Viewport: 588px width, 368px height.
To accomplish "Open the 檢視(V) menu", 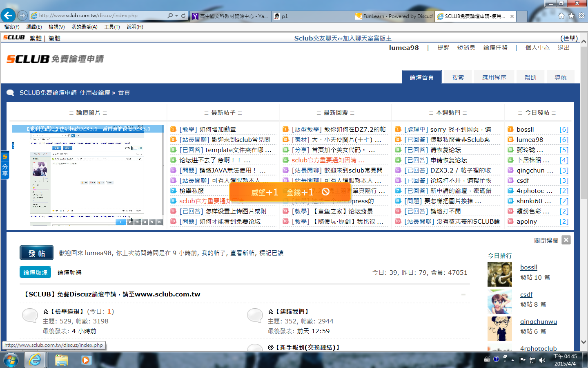I will [x=56, y=27].
